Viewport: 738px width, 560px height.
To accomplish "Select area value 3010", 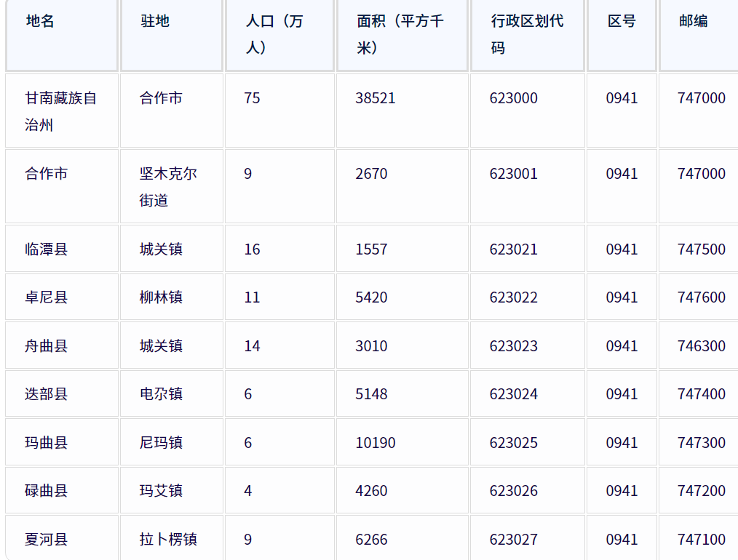I will tap(371, 345).
